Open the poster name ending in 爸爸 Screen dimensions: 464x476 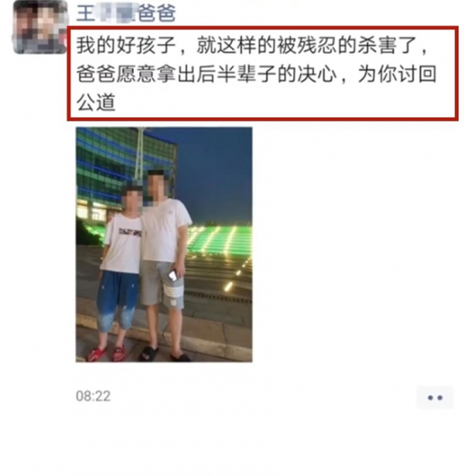(126, 13)
